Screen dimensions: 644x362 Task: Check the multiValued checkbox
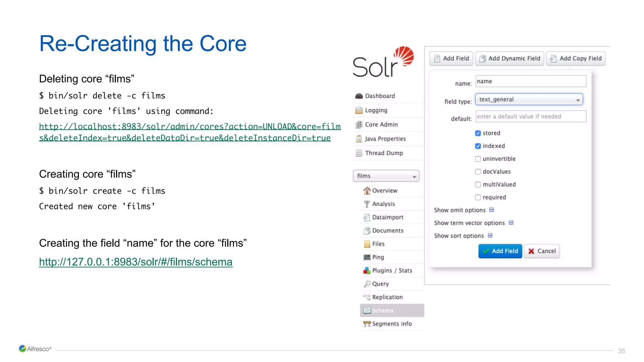(478, 185)
